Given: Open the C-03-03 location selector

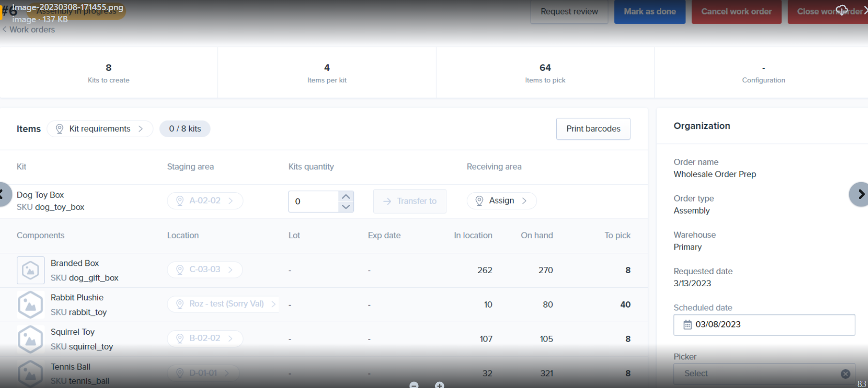Looking at the screenshot, I should coord(205,269).
